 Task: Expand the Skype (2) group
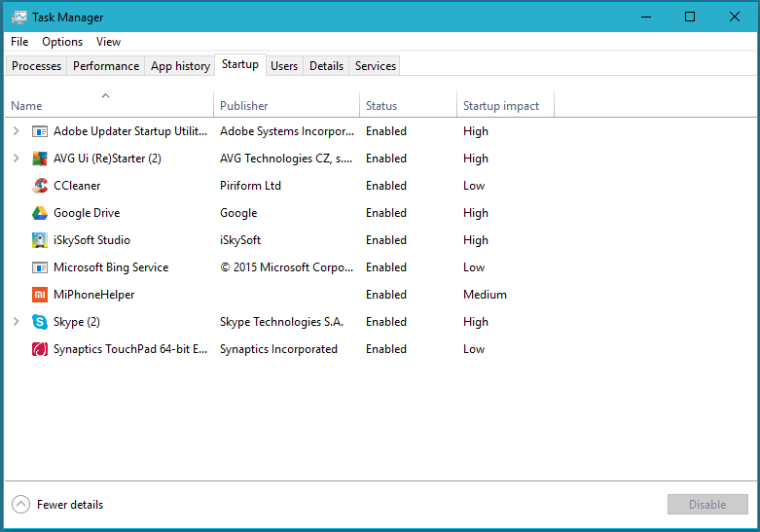16,322
